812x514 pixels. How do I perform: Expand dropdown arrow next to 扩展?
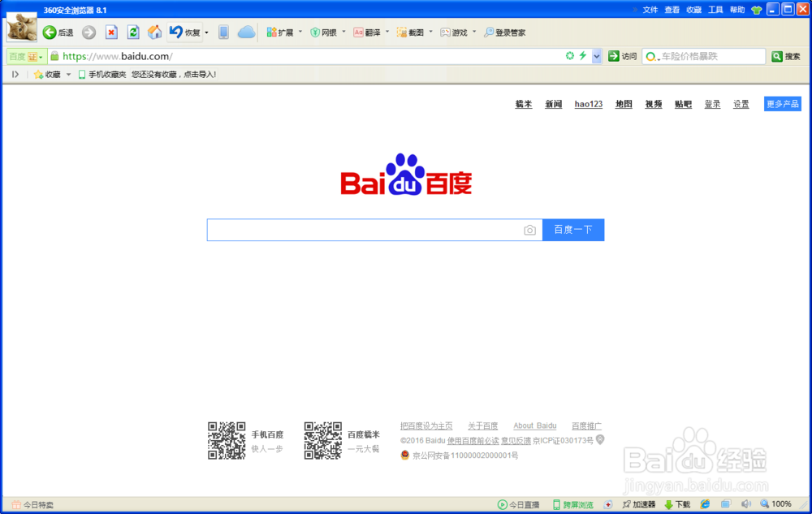click(300, 32)
